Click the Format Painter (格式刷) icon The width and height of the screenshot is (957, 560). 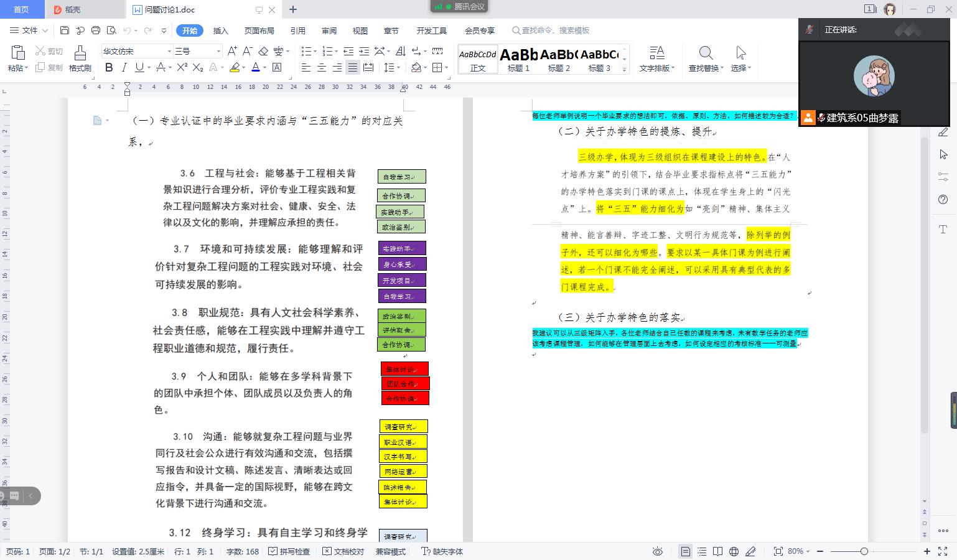click(80, 58)
